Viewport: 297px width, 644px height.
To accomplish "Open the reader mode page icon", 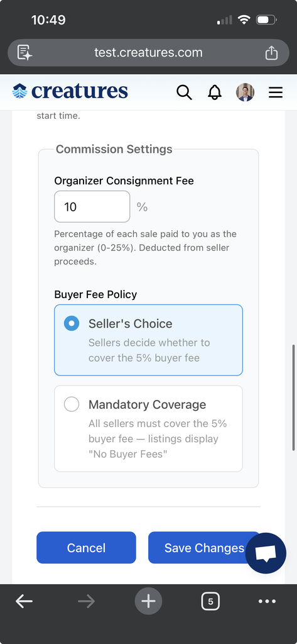I will click(x=24, y=53).
